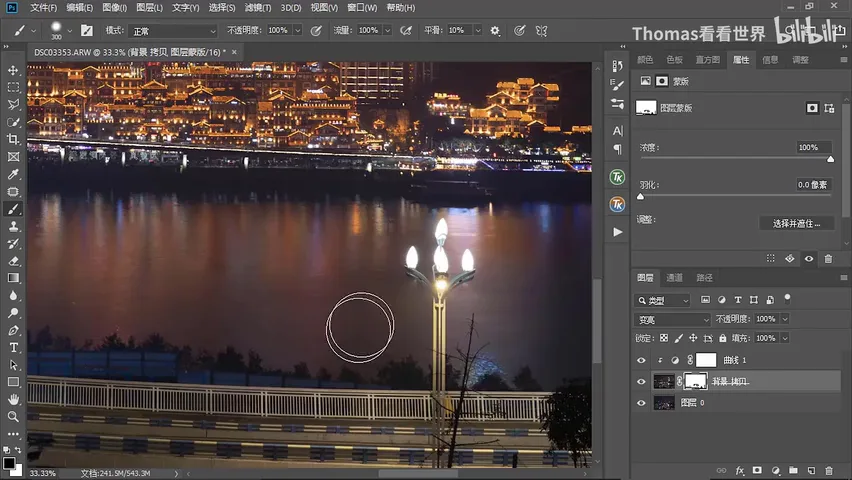Switch to 直方图 tab
The image size is (852, 480).
(707, 60)
